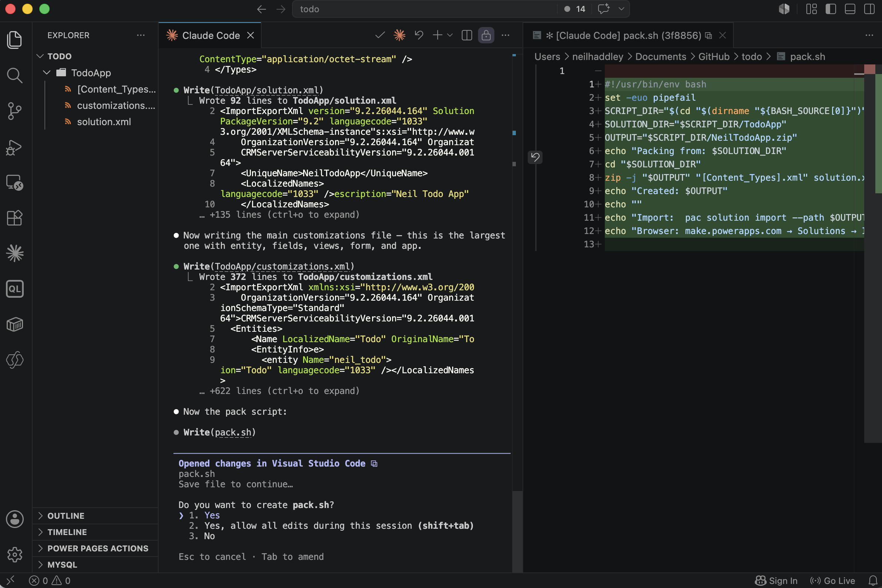The height and width of the screenshot is (588, 882).
Task: Copy icon next to pack.sh tab title
Action: 708,35
